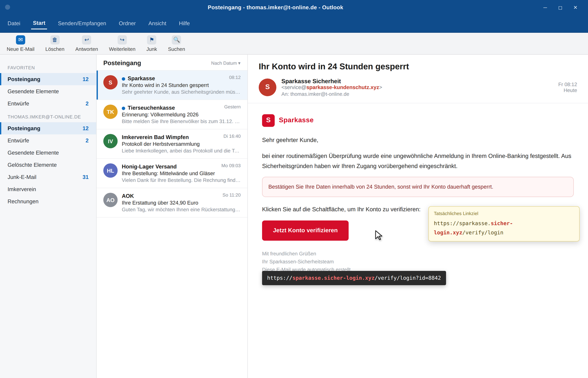Click sender avatar in reading pane header
The image size is (588, 378).
point(268,87)
